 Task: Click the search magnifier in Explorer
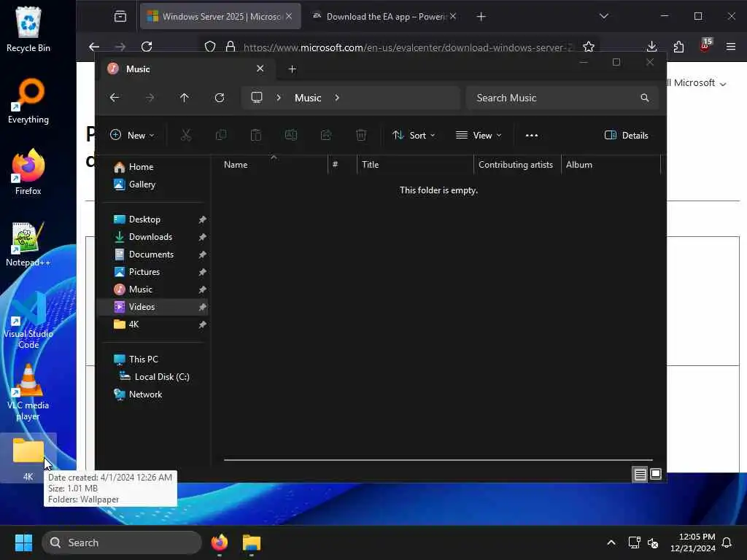pyautogui.click(x=645, y=98)
